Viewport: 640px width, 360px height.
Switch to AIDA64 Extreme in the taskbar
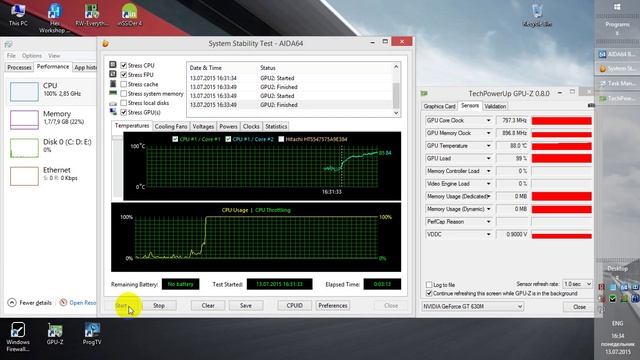click(617, 54)
